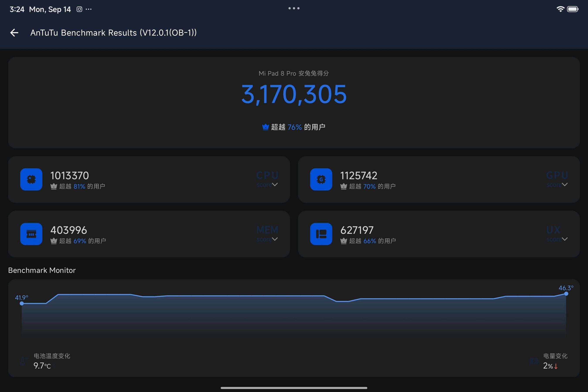Screen dimensions: 588x392
Task: Tap the 41.9° starting temperature point
Action: pyautogui.click(x=22, y=304)
